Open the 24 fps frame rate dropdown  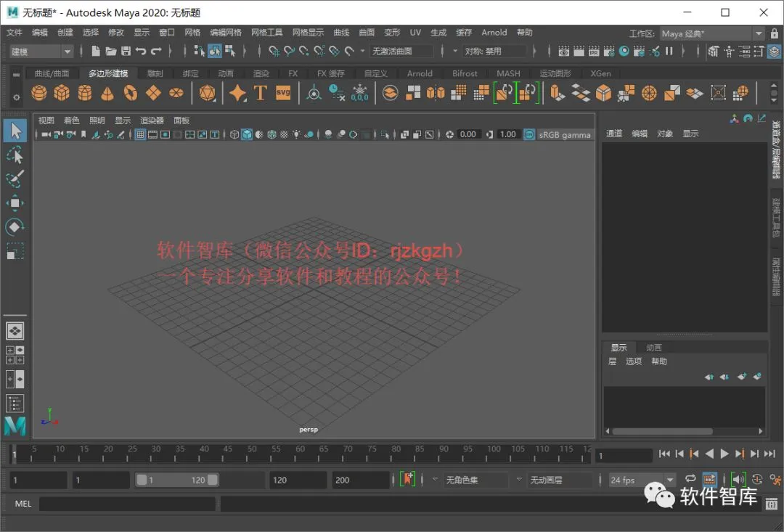click(642, 480)
